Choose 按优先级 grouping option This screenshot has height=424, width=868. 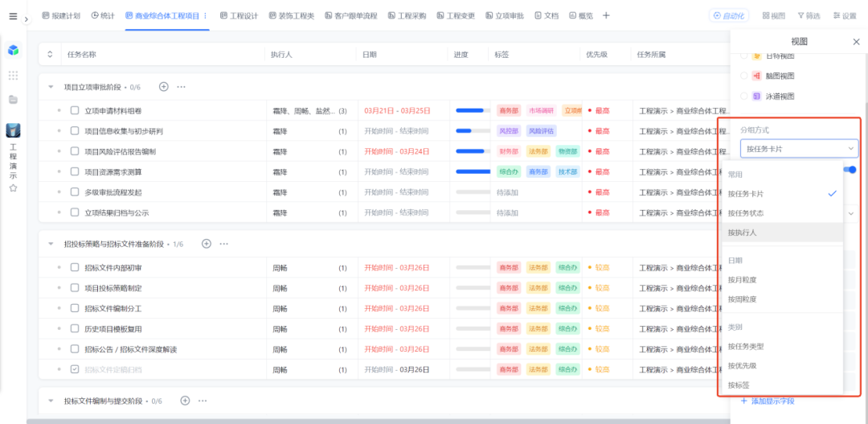pyautogui.click(x=783, y=366)
